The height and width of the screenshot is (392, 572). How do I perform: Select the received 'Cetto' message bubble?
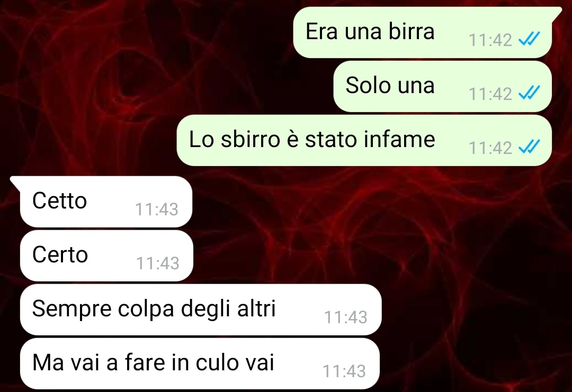click(x=106, y=202)
